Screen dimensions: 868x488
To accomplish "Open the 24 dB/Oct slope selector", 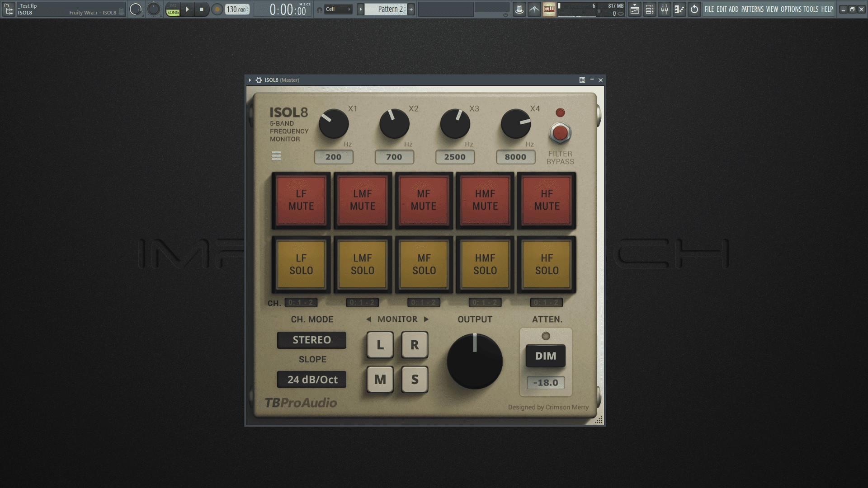I will 311,380.
